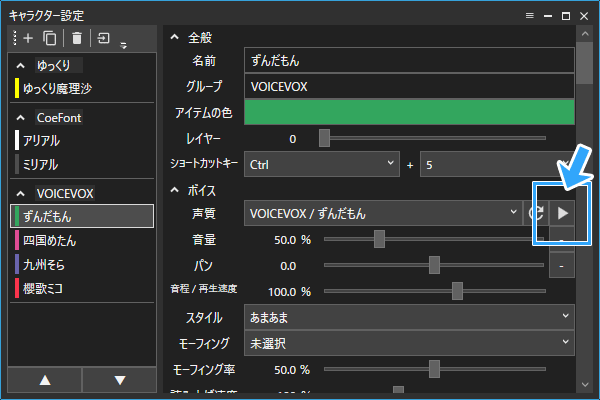The height and width of the screenshot is (400, 600).
Task: Click the パン row dash button
Action: coord(561,265)
